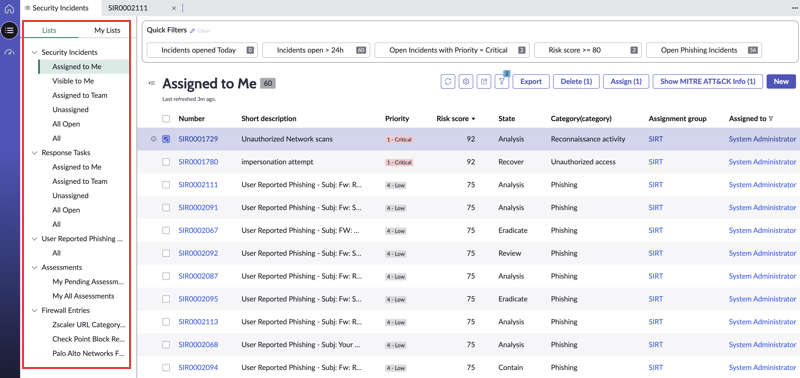Uncheck the checkbox for SIR0001729
This screenshot has width=800, height=378.
pos(166,139)
